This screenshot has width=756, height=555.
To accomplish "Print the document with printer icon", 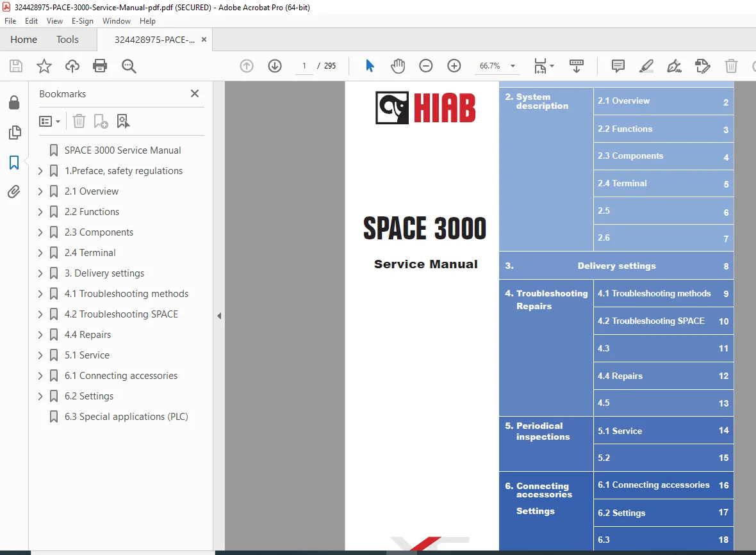I will [100, 66].
